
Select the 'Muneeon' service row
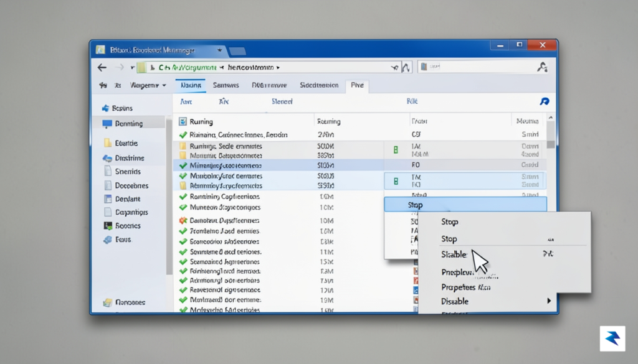[279, 207]
